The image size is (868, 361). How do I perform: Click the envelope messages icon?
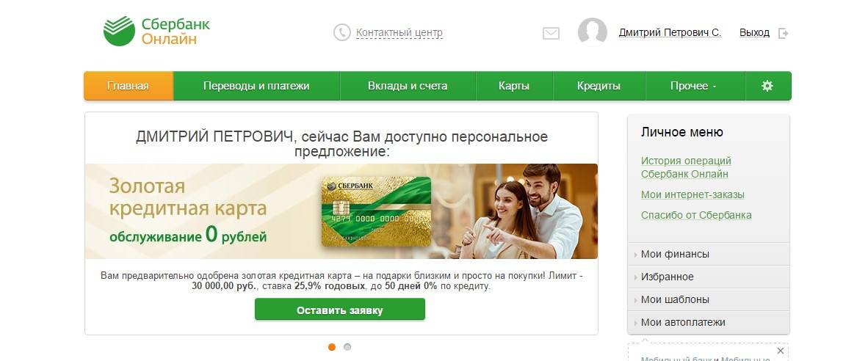pyautogui.click(x=551, y=33)
